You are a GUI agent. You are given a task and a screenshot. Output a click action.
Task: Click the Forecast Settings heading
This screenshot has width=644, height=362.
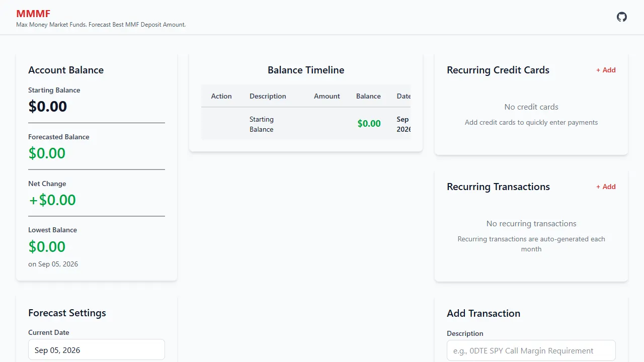67,313
